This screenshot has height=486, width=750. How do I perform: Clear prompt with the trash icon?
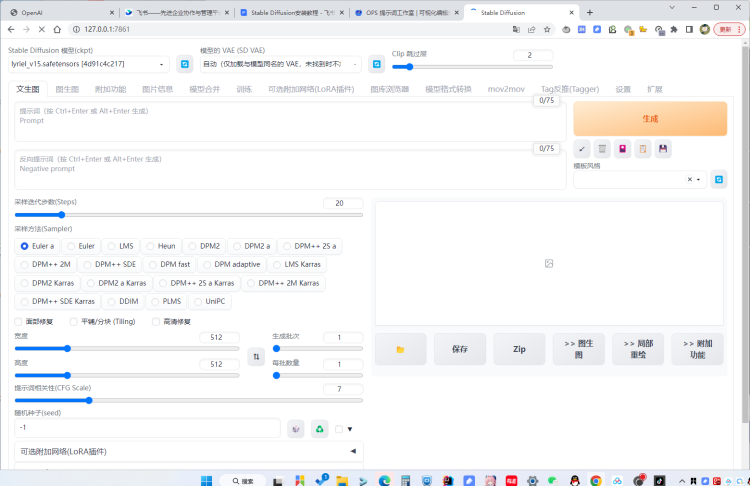pos(602,149)
